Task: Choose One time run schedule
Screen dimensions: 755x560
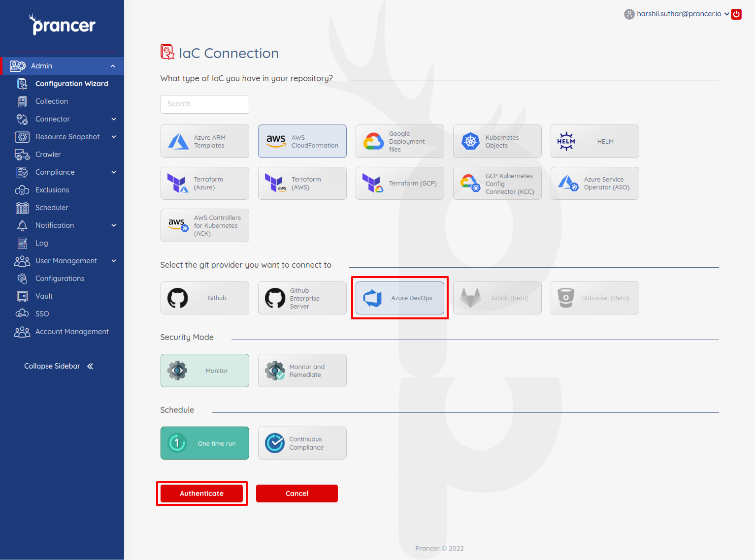Action: coord(205,443)
